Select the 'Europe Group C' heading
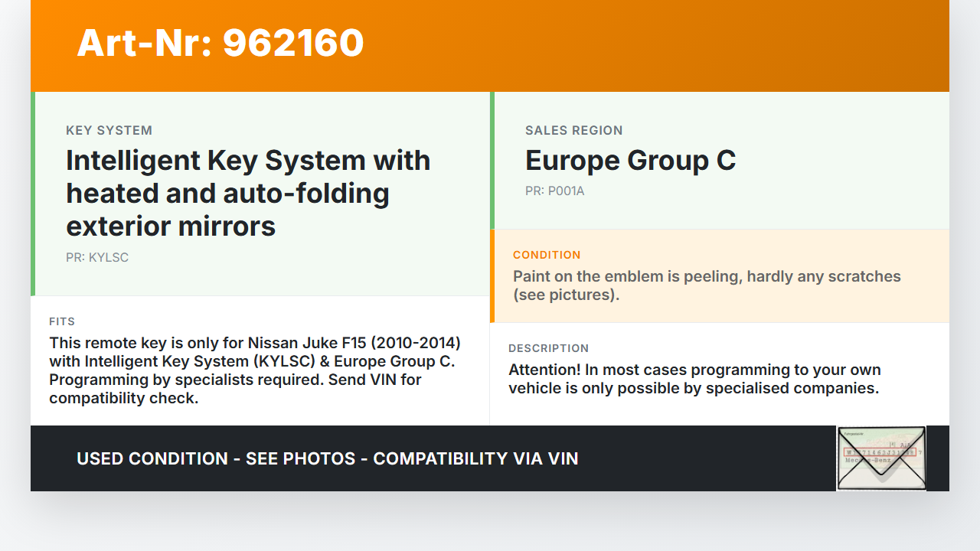The height and width of the screenshot is (551, 980). point(631,161)
